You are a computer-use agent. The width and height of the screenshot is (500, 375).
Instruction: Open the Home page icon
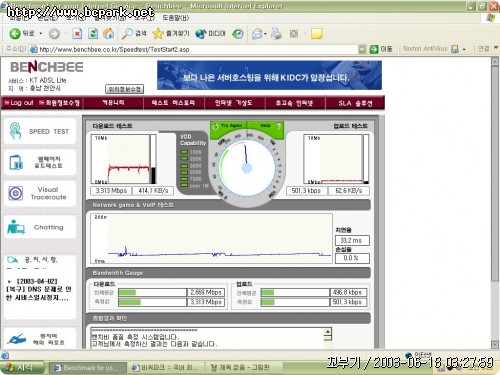[x=108, y=33]
